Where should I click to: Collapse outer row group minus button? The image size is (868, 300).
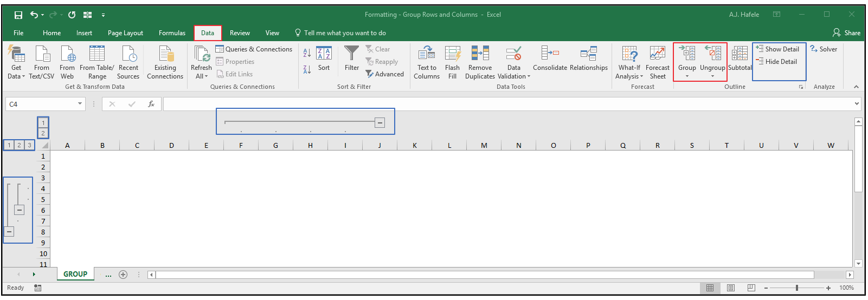pyautogui.click(x=9, y=232)
